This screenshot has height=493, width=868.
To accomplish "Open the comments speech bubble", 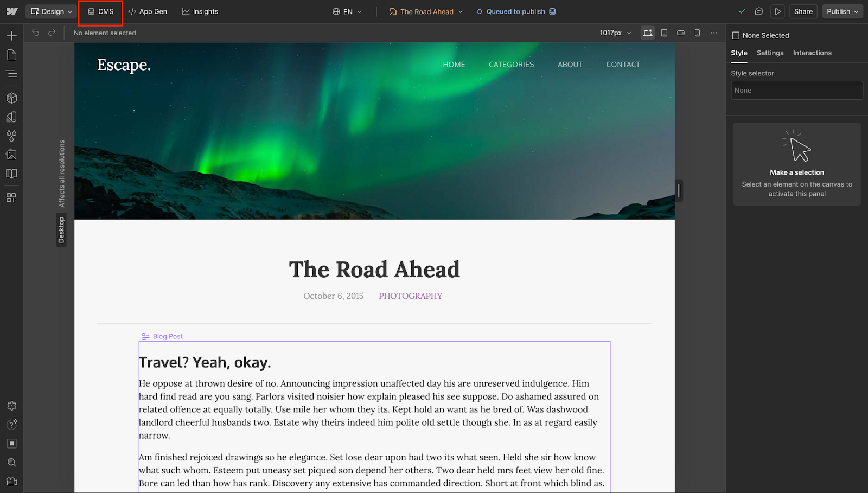I will click(759, 11).
